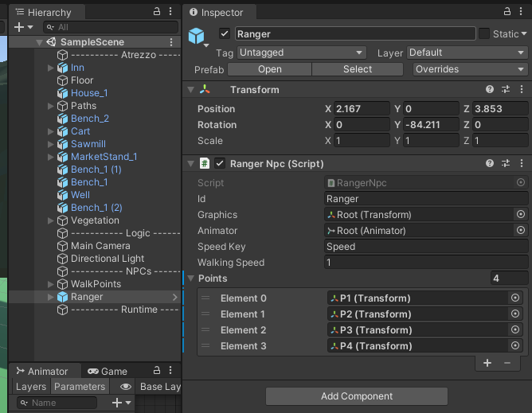Open object picker for Element 2
Screen dimensions: 532x413
[x=515, y=329]
